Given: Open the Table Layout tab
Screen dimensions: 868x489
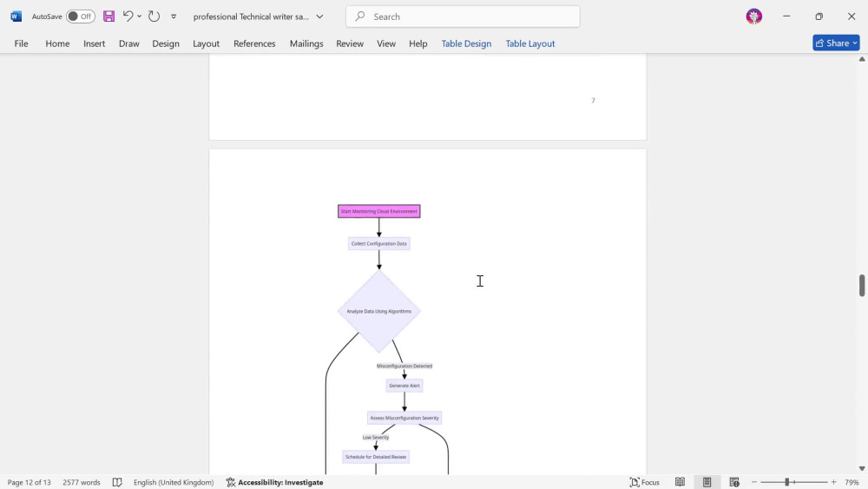Looking at the screenshot, I should 529,43.
